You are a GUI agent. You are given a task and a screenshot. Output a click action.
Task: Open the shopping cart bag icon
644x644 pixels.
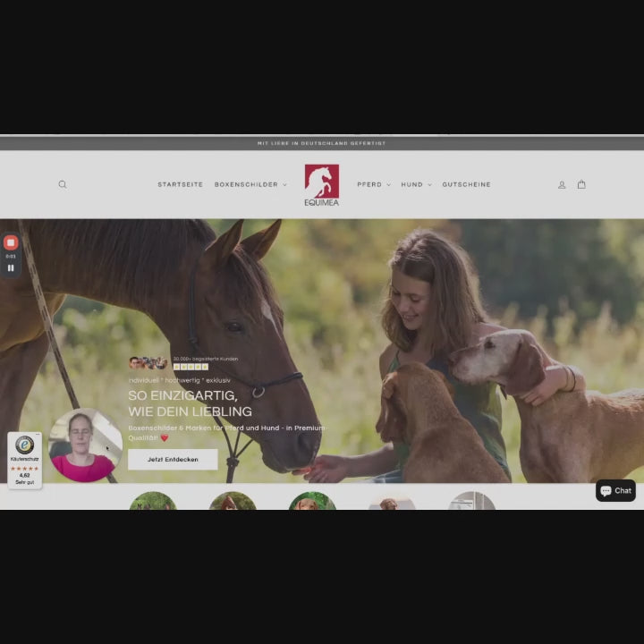[581, 184]
